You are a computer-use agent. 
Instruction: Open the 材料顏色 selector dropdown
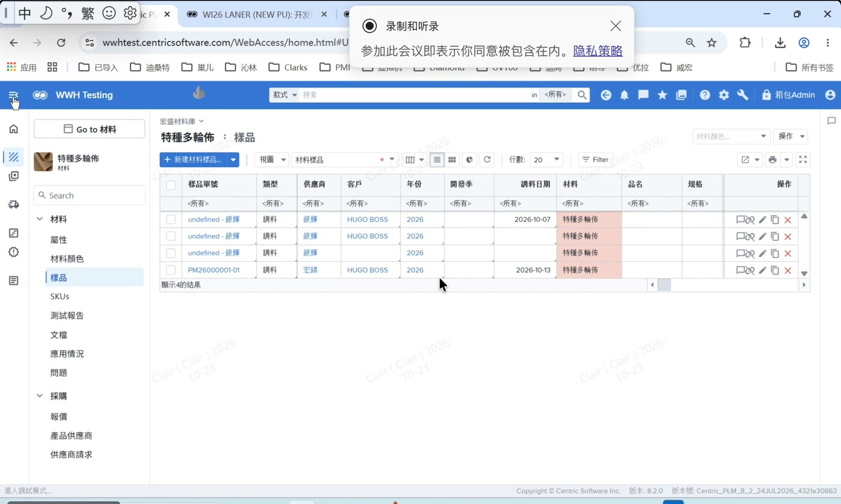click(x=731, y=136)
